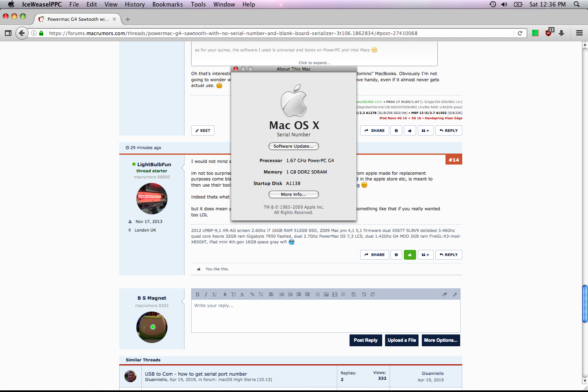
Task: Toggle bold formatting in the reply editor
Action: tap(198, 294)
